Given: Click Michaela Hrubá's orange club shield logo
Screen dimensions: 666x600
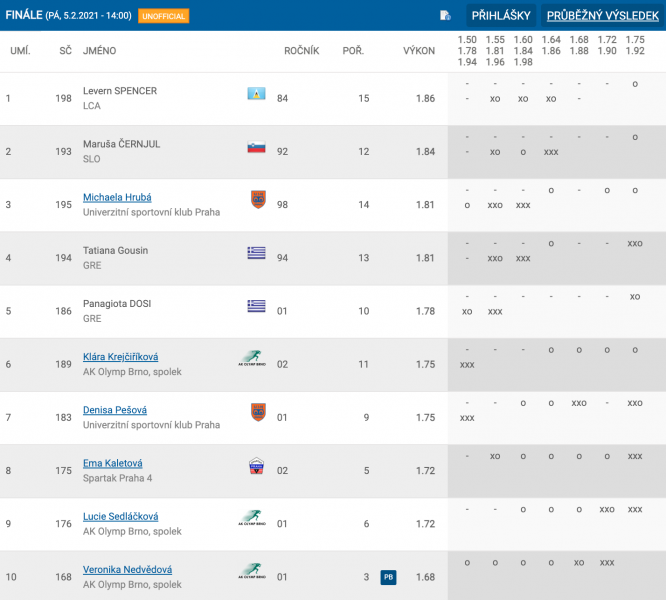Looking at the screenshot, I should click(258, 199).
